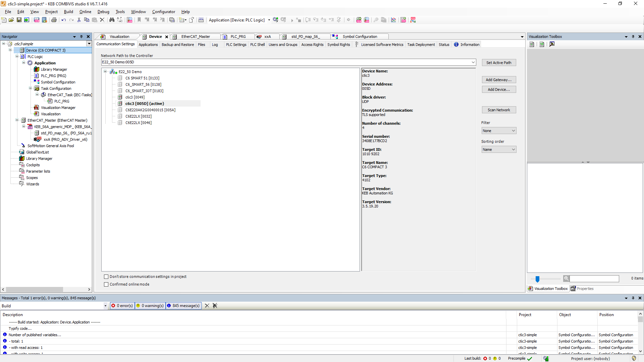Click the Cut scissors icon
The width and height of the screenshot is (644, 362).
[x=79, y=20]
